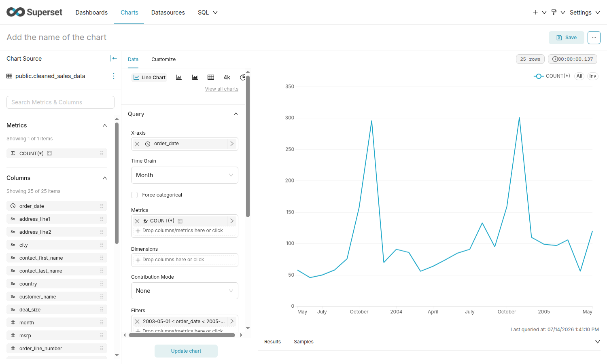
Task: Select the table chart type icon
Action: coord(211,77)
